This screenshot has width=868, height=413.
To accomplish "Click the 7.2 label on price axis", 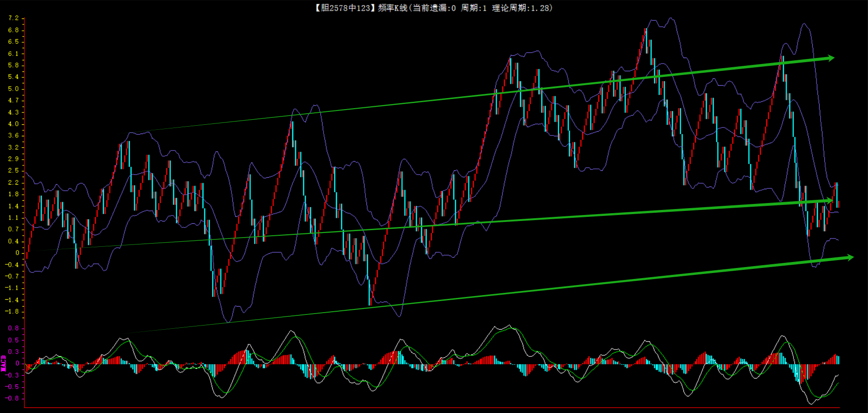I will [x=13, y=18].
